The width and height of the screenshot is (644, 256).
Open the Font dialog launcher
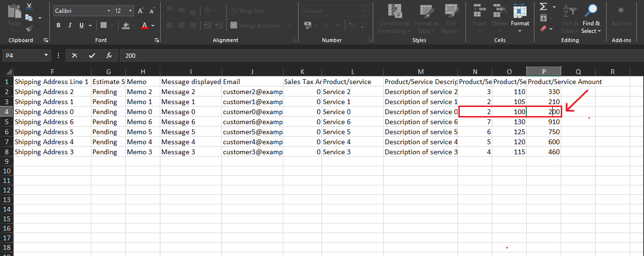point(156,41)
